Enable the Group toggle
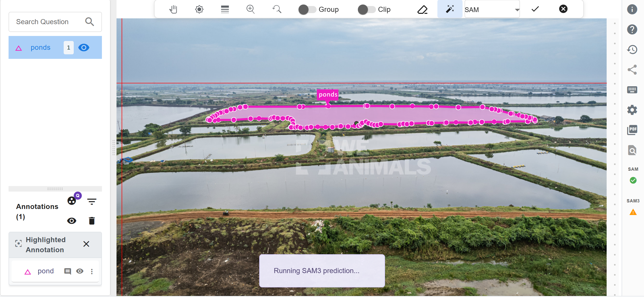The image size is (644, 302). click(307, 10)
